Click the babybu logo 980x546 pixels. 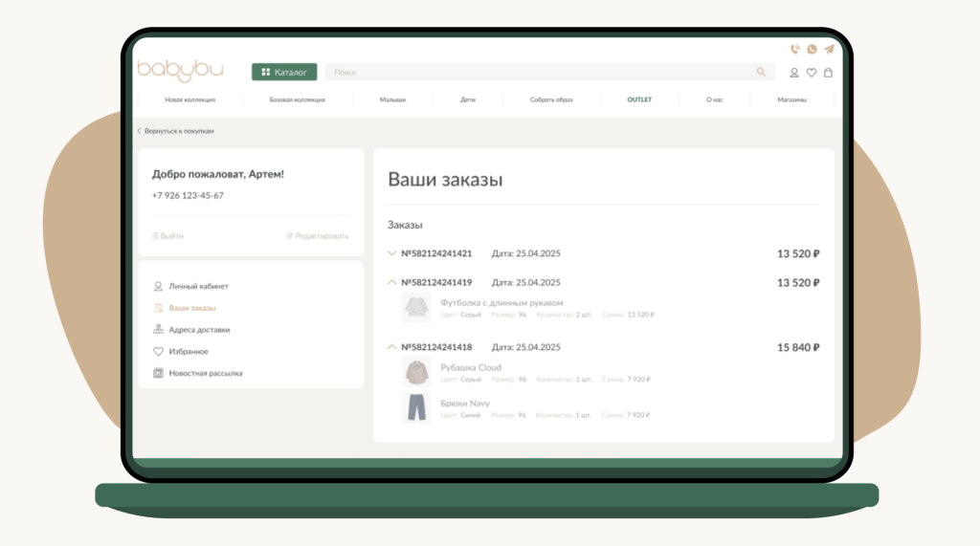[180, 70]
